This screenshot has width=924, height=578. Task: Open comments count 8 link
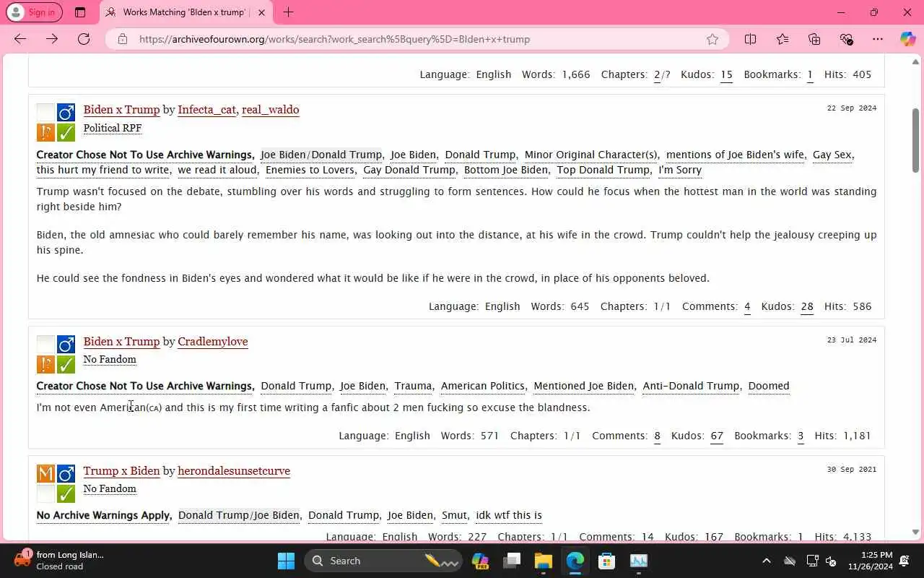click(657, 436)
